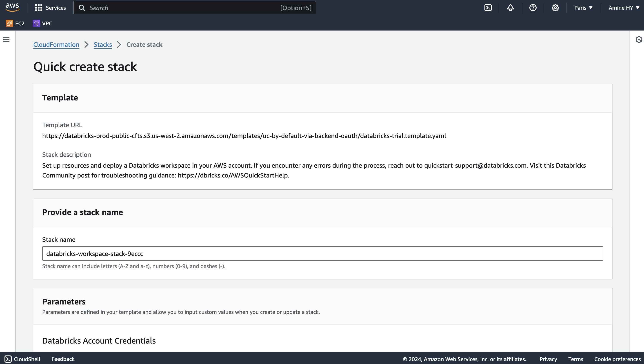Open the notifications bell
644x364 pixels.
point(510,8)
